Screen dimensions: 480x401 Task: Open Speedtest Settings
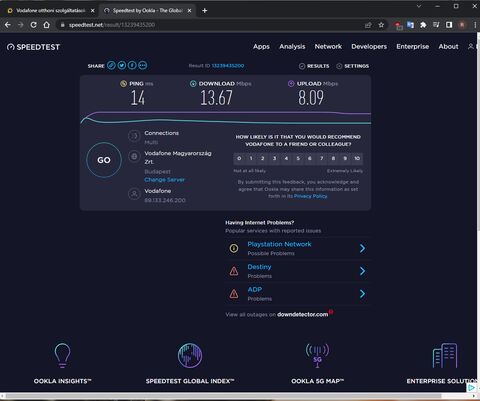[x=353, y=66]
